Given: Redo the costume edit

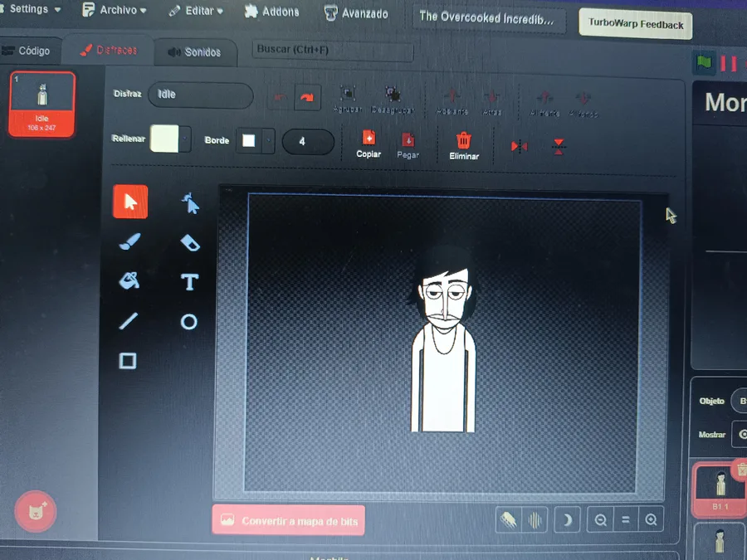Looking at the screenshot, I should [x=307, y=97].
